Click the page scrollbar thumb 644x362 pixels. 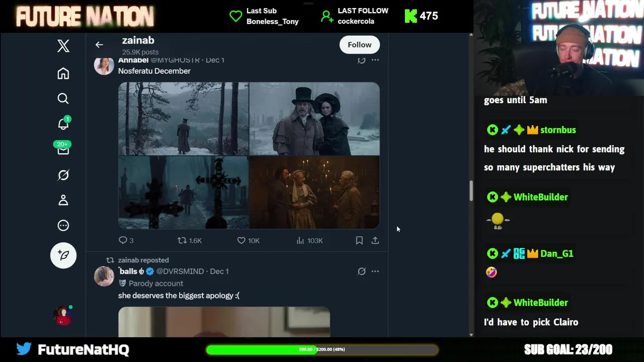pyautogui.click(x=471, y=191)
